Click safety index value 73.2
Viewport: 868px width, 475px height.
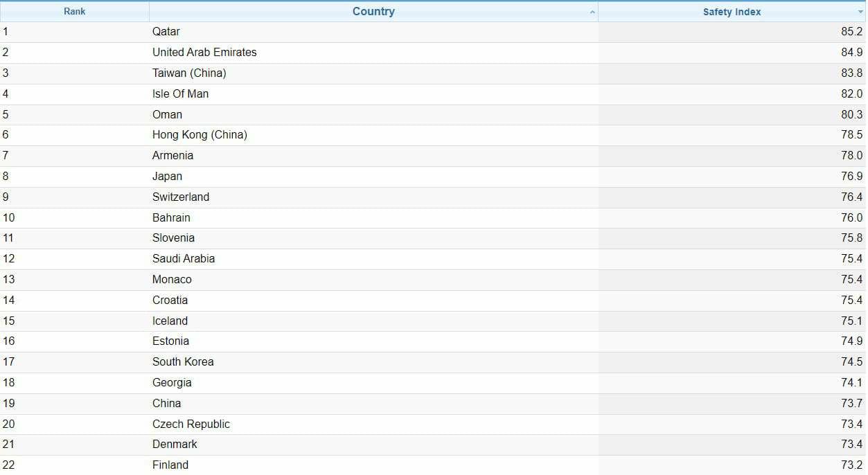852,465
